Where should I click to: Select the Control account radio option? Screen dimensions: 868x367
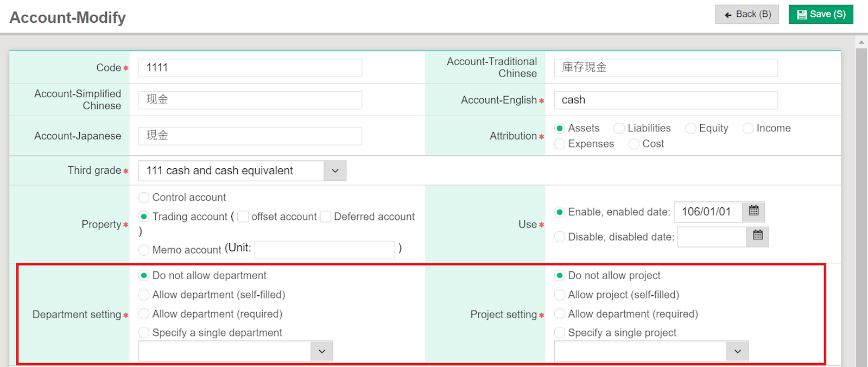tap(144, 198)
